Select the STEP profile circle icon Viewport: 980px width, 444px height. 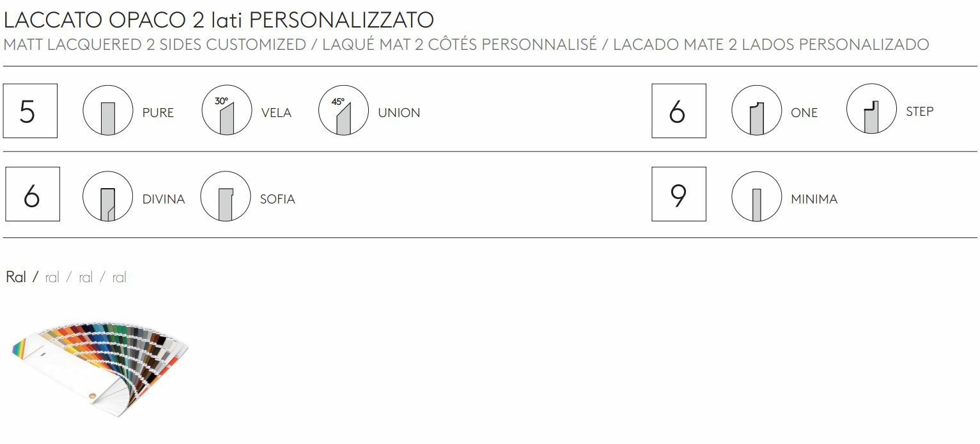(871, 109)
